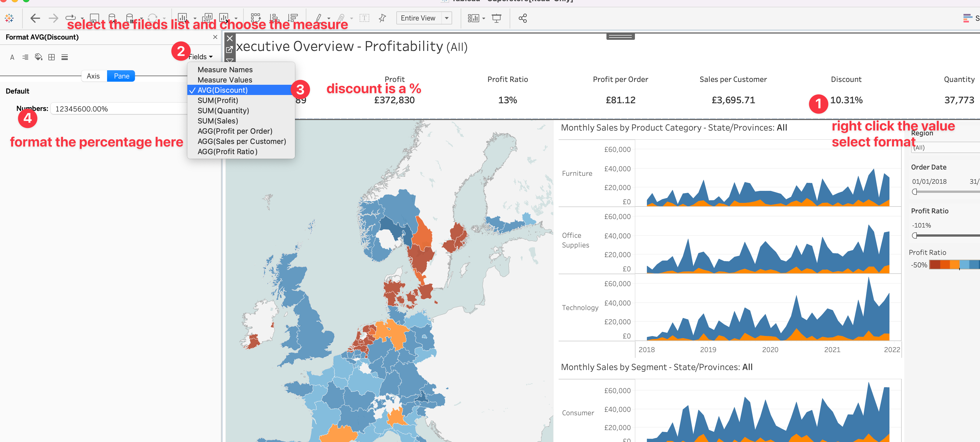Click the dashboard object drag handle
Image resolution: width=980 pixels, height=442 pixels.
click(620, 36)
